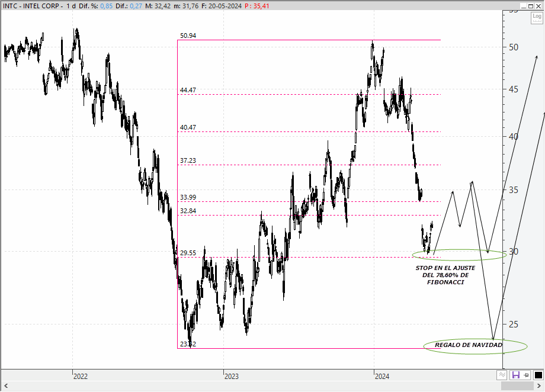Image resolution: width=545 pixels, height=392 pixels.
Task: Click the 2022 label on time axis
Action: point(81,377)
